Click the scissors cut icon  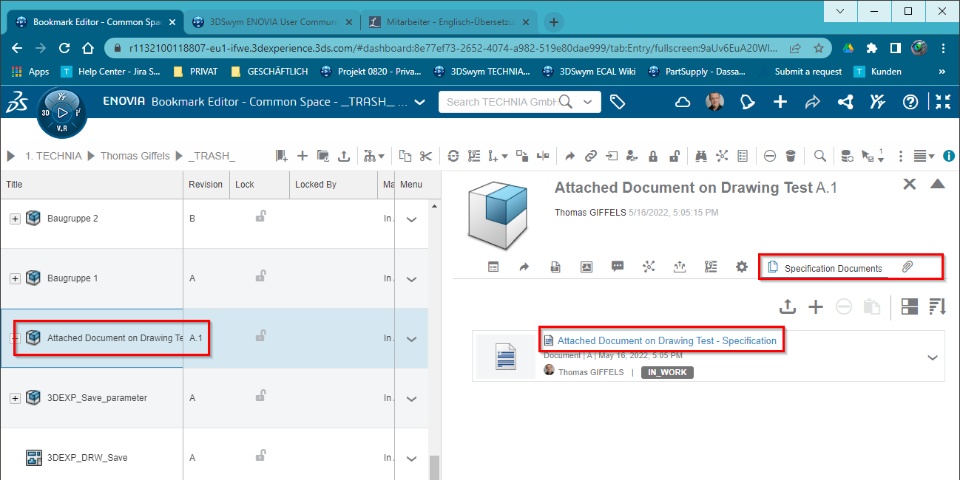(426, 156)
